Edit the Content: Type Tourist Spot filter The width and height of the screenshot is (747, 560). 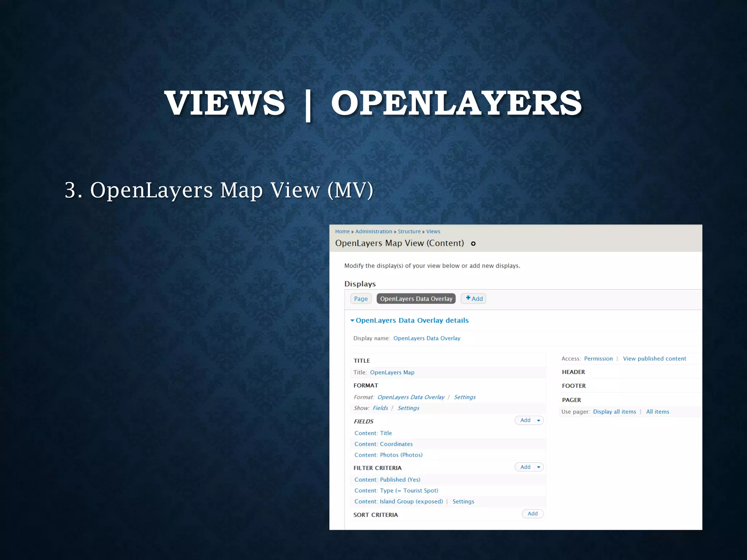396,491
